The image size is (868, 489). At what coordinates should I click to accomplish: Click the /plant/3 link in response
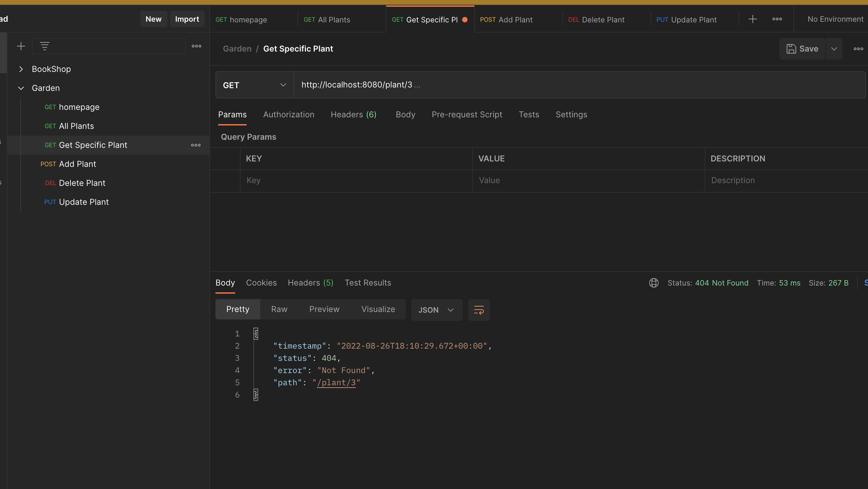coord(336,383)
